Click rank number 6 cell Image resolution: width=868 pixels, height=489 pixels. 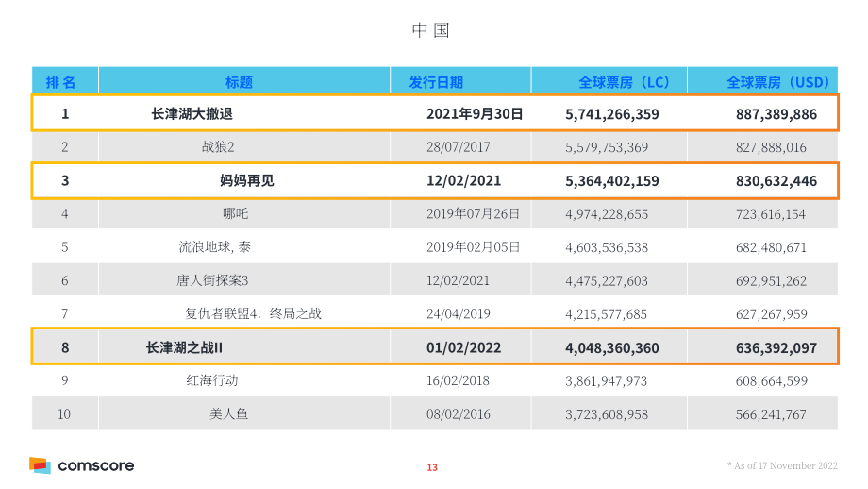pyautogui.click(x=65, y=280)
